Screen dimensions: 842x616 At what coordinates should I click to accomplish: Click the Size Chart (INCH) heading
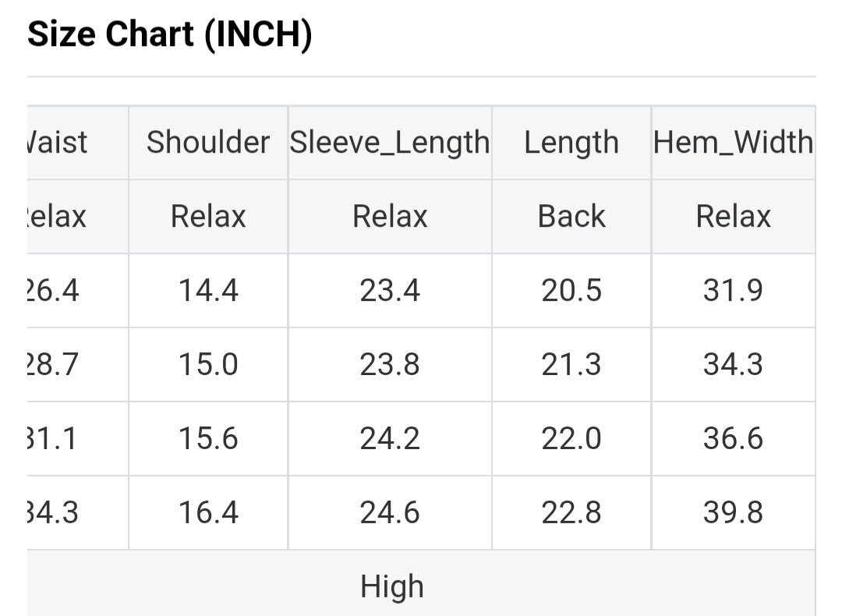point(170,35)
